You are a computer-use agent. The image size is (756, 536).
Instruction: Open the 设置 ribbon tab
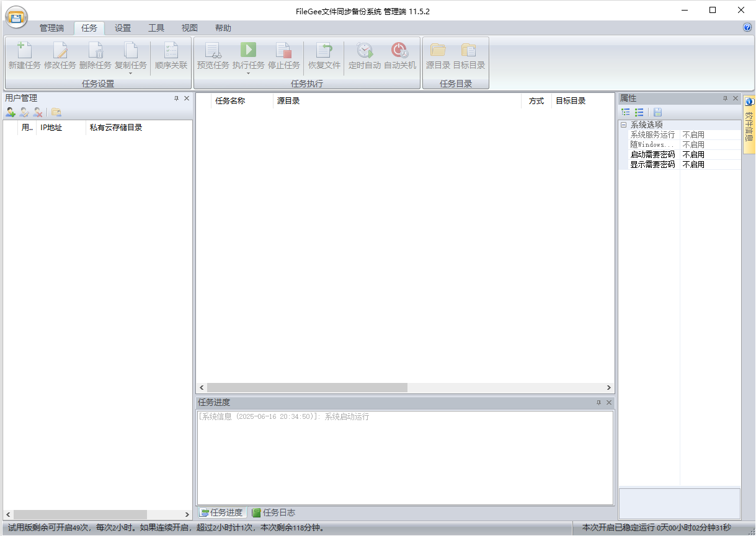pos(123,28)
